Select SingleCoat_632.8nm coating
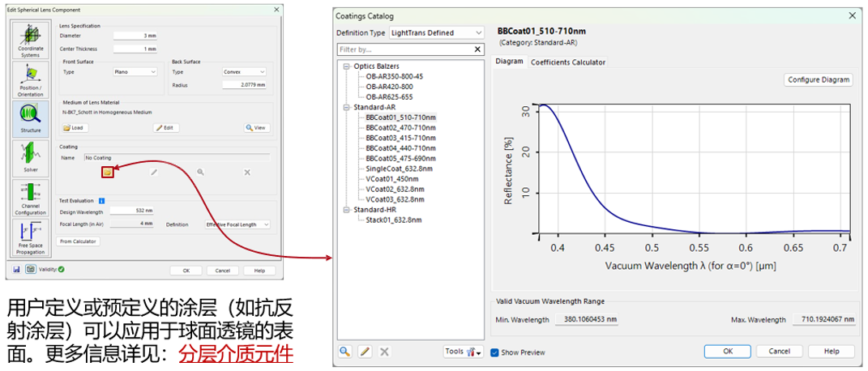This screenshot has width=868, height=371. click(399, 168)
